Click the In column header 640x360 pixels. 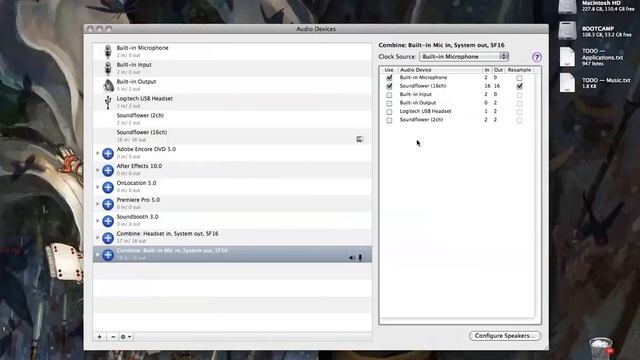coord(487,70)
